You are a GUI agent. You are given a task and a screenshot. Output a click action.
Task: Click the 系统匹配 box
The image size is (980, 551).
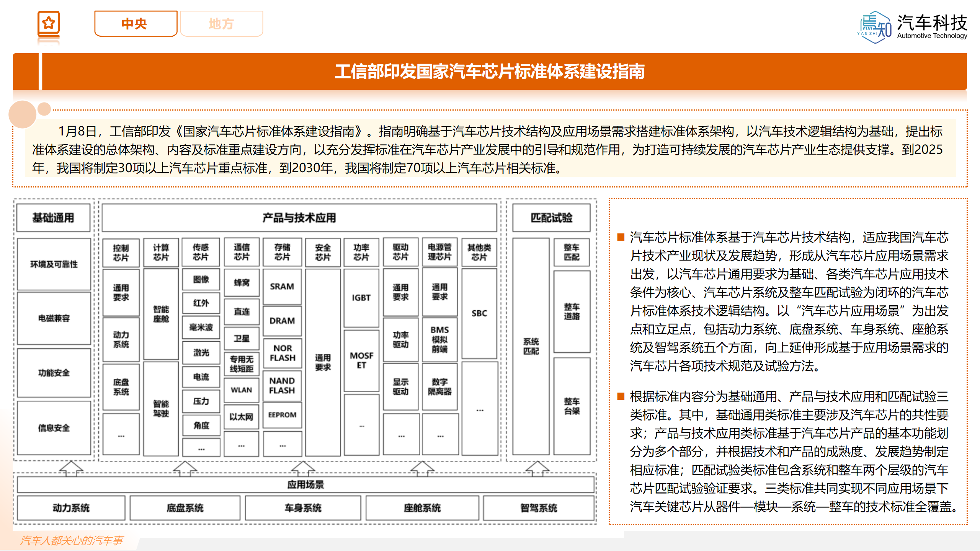coord(531,346)
